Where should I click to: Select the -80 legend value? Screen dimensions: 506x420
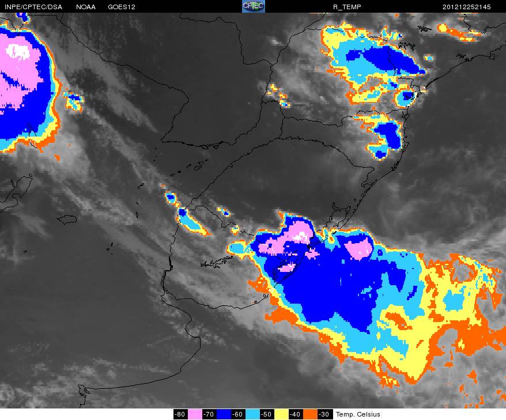[x=180, y=414]
